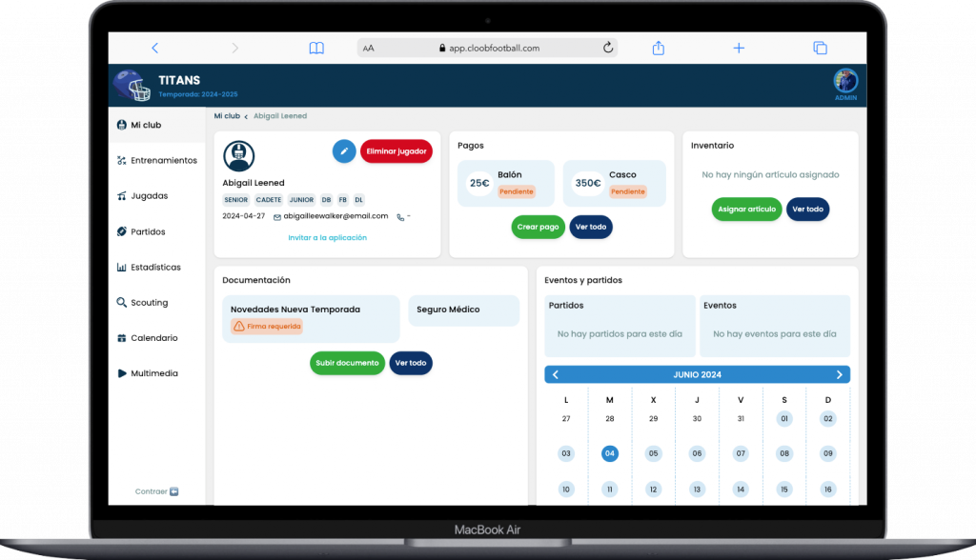Viewport: 976px width, 560px height.
Task: Click the admin profile avatar
Action: [x=845, y=81]
